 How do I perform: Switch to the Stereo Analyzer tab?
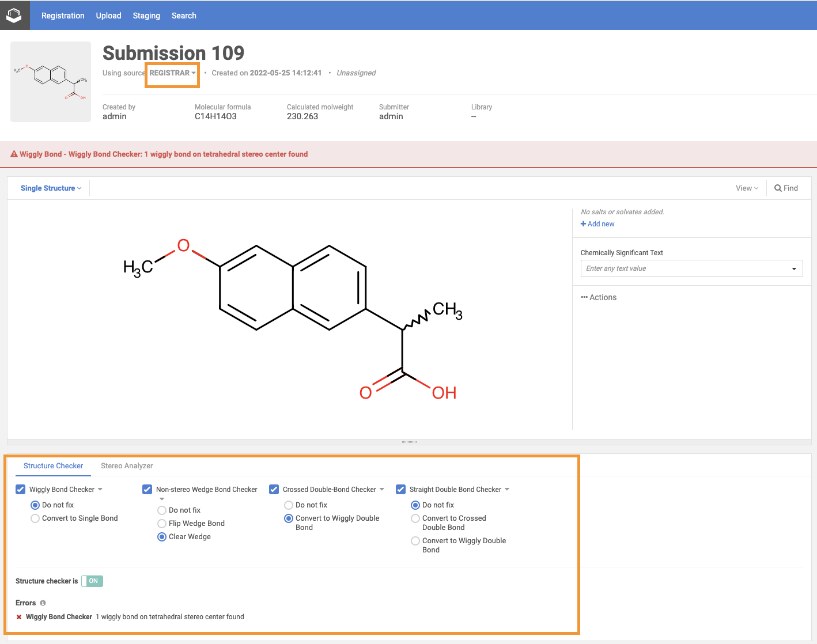tap(127, 466)
